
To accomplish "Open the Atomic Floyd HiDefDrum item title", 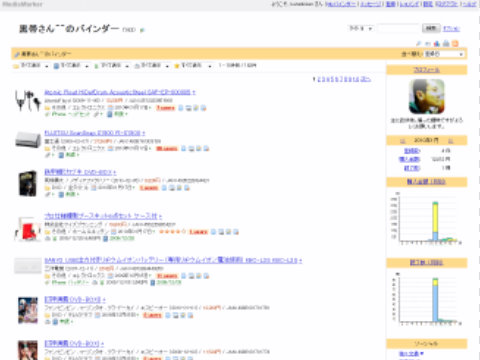I will click(x=117, y=92).
